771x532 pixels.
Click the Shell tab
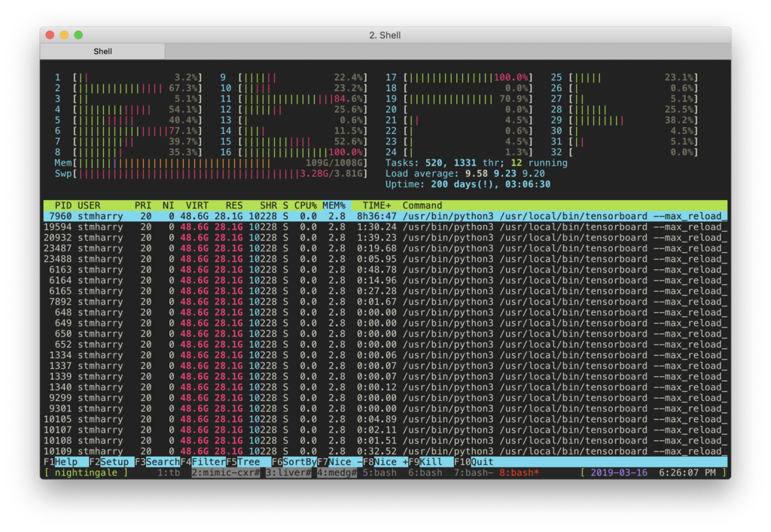(x=102, y=51)
